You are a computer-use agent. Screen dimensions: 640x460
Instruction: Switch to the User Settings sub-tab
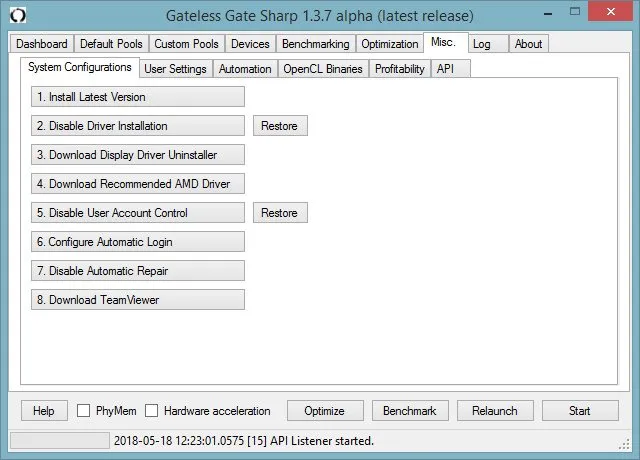[176, 69]
